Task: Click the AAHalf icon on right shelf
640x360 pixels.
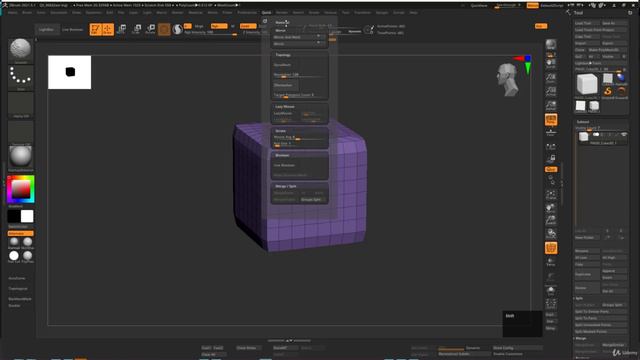Action: coord(551,106)
